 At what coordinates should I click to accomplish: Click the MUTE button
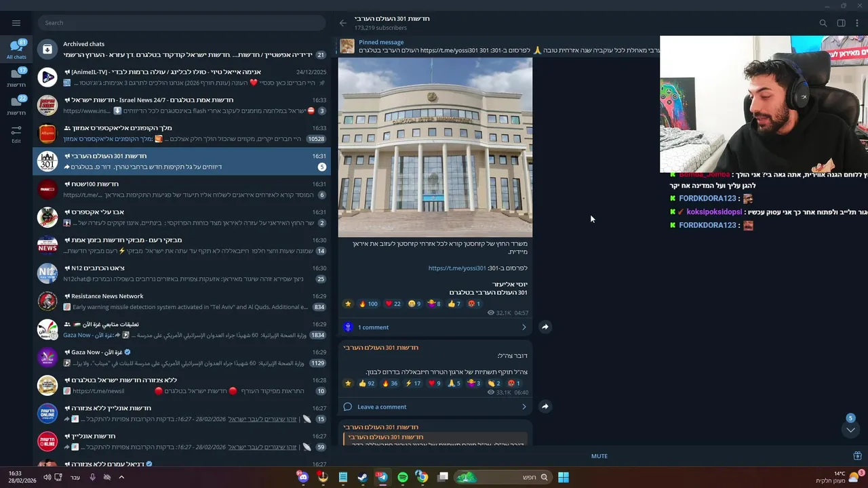point(599,456)
